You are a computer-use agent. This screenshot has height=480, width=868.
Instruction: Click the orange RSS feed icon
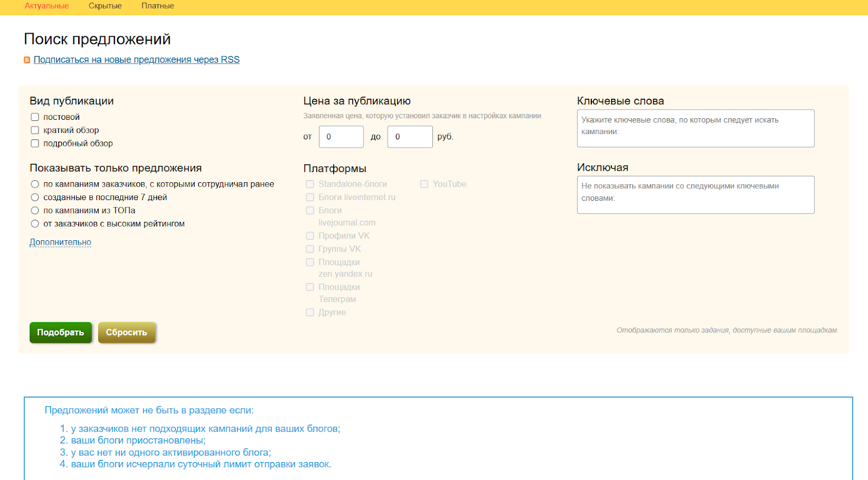27,60
